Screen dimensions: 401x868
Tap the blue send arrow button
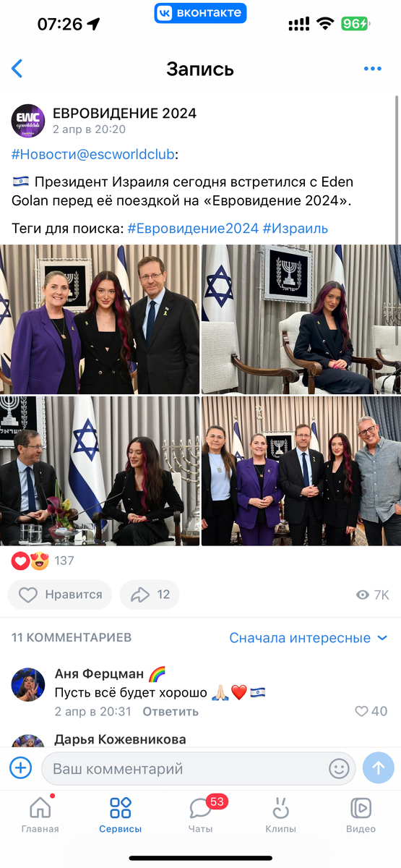[x=379, y=767]
